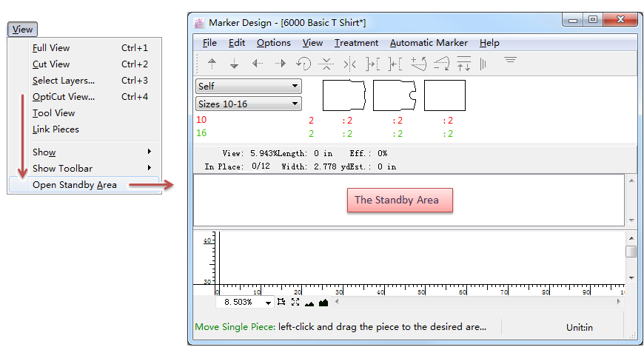
Task: Open the Automatic Marker menu
Action: tap(429, 43)
